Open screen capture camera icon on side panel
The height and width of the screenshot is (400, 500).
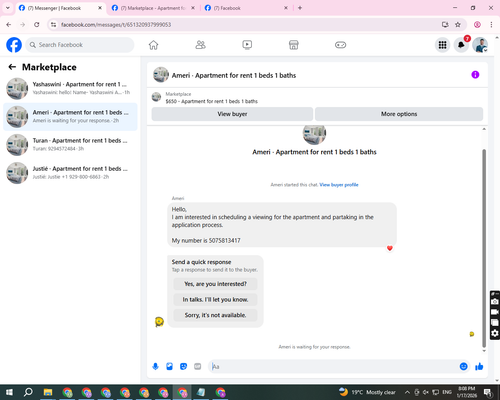click(x=495, y=301)
